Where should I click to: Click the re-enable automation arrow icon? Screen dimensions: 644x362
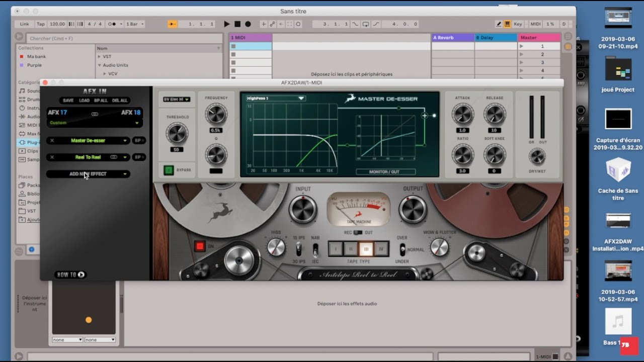click(281, 24)
